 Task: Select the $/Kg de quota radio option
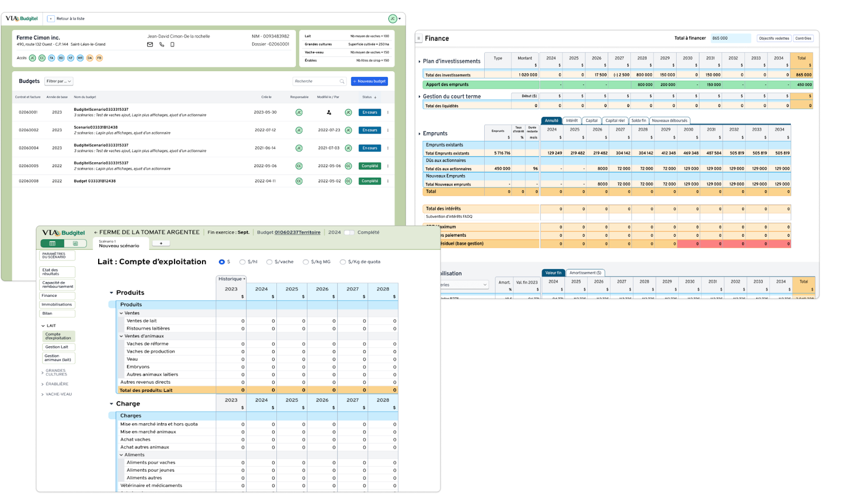343,262
